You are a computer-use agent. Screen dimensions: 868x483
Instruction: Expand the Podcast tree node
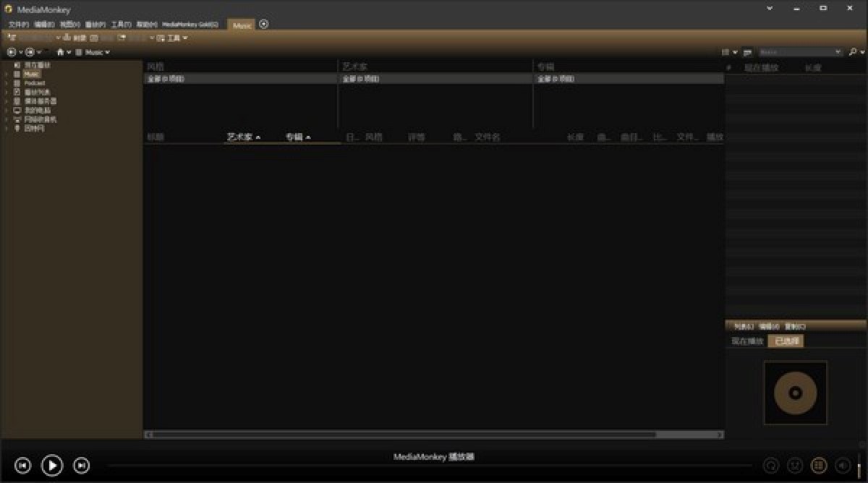[x=7, y=83]
